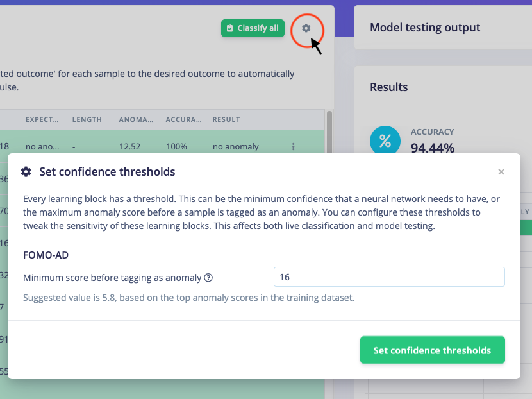The height and width of the screenshot is (399, 532).
Task: Click the help icon next to minimum score
Action: 208,278
